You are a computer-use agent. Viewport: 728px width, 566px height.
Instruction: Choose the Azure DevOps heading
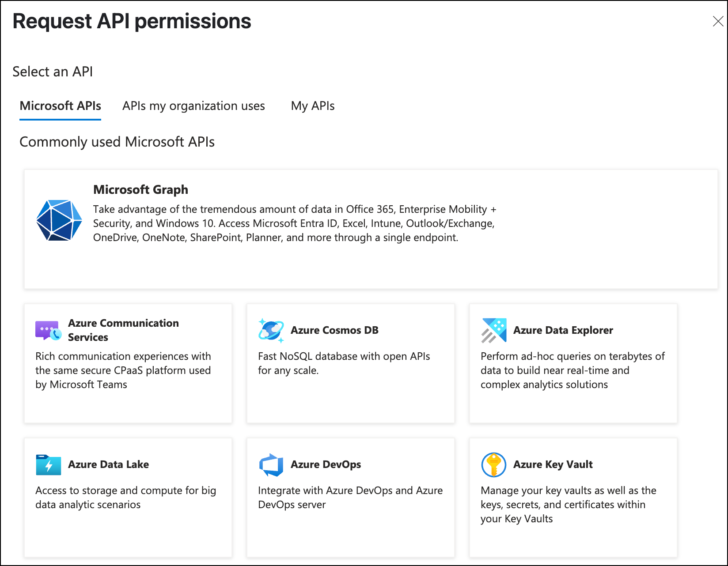(326, 464)
